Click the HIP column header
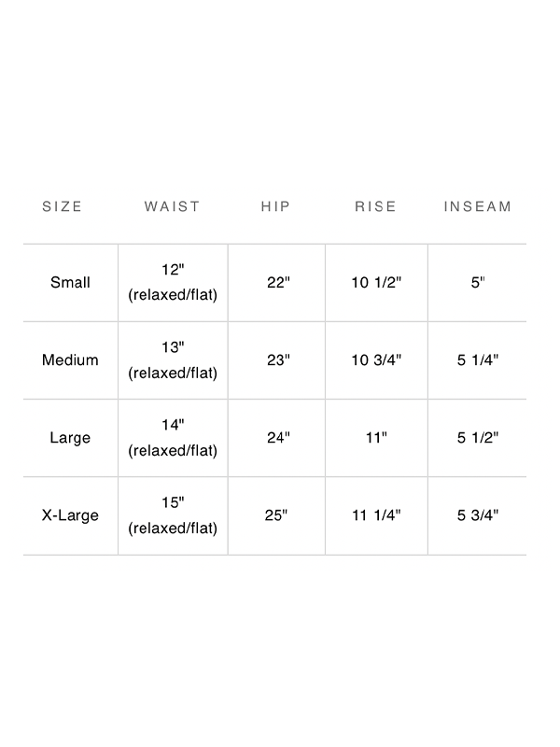 [x=275, y=206]
